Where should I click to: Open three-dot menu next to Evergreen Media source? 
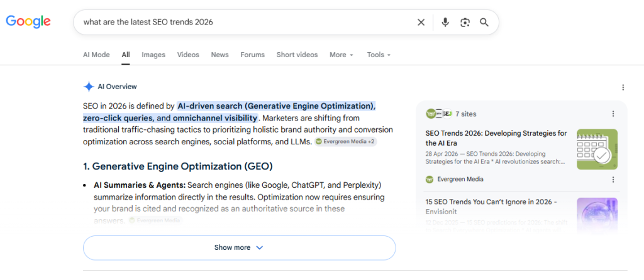pos(613,180)
